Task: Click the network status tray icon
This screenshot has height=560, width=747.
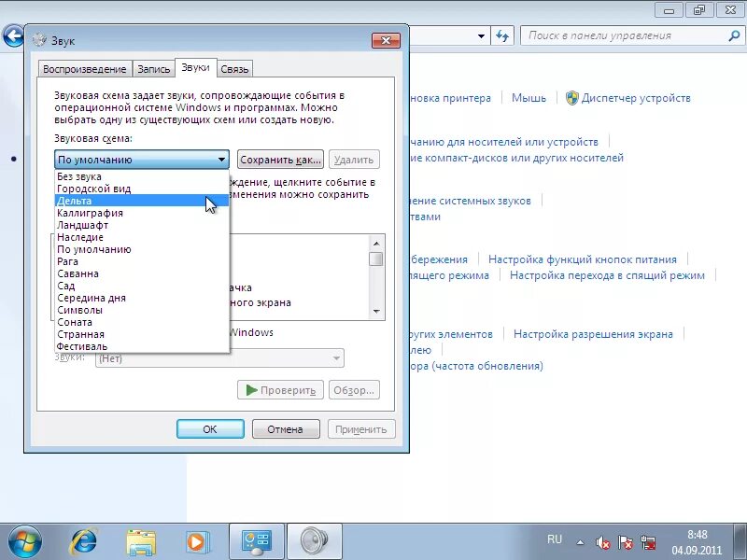Action: tap(648, 542)
